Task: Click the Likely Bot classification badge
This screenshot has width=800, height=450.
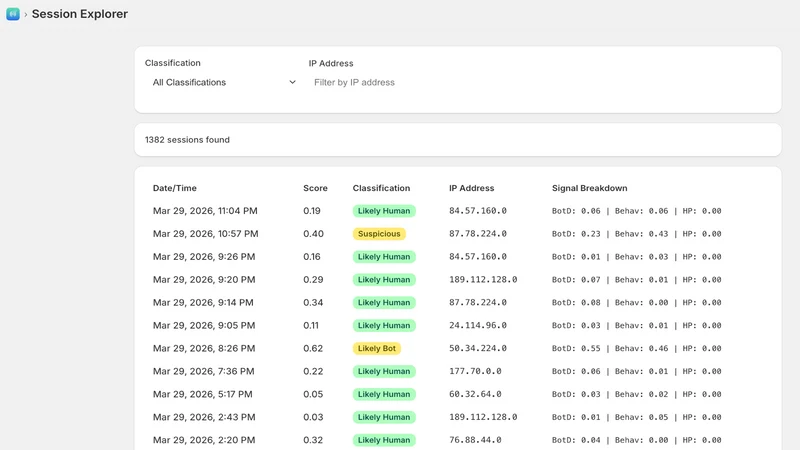Action: click(377, 348)
